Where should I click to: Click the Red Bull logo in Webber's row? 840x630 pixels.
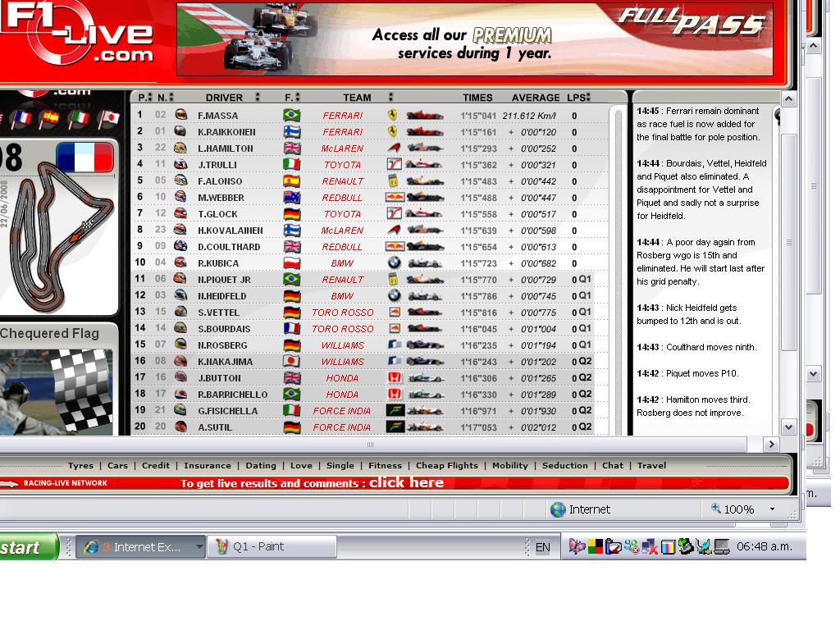(394, 198)
